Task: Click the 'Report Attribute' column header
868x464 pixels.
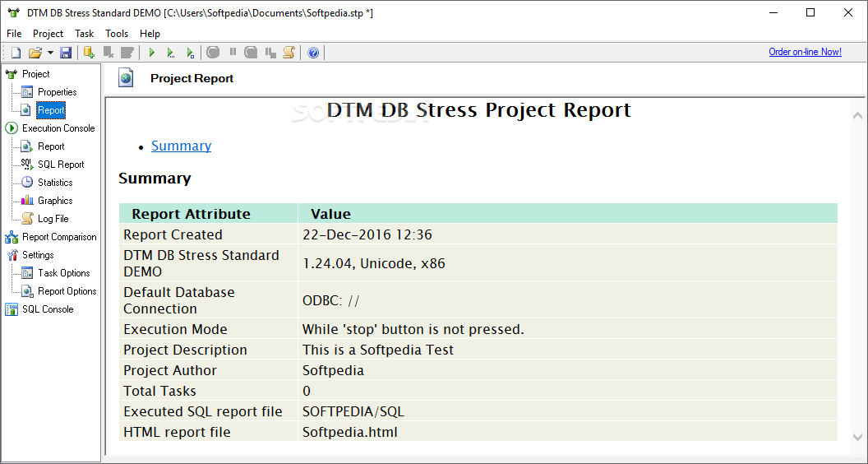Action: (209, 213)
